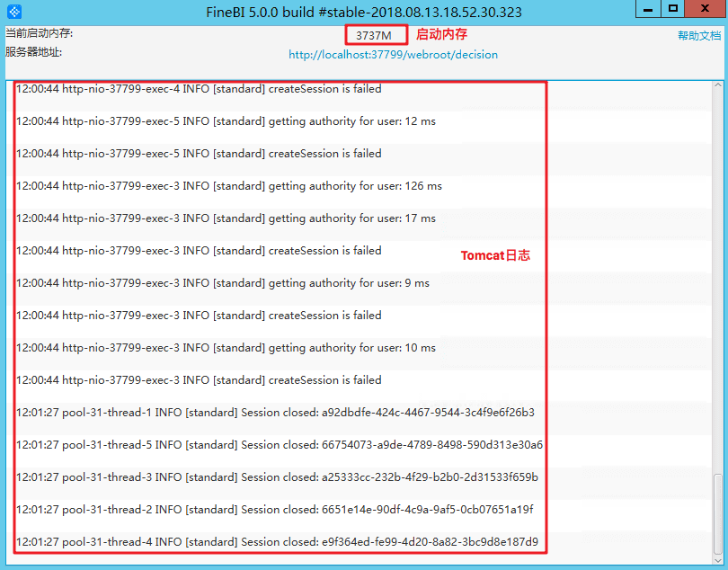Viewport: 728px width, 570px height.
Task: Select the getting authority for user: 12 ms line
Action: pyautogui.click(x=226, y=121)
